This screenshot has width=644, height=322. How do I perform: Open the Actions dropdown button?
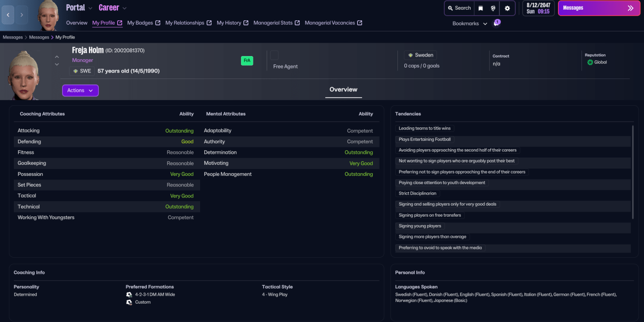coord(80,90)
